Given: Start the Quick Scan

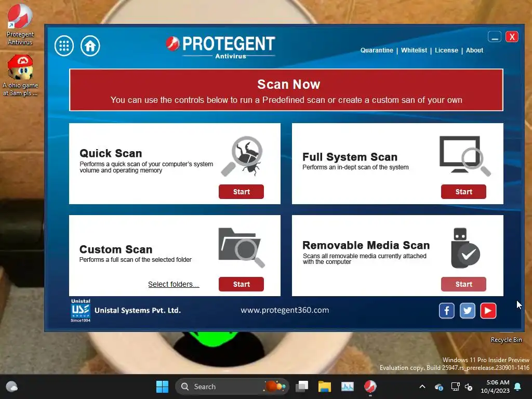Looking at the screenshot, I should point(241,192).
